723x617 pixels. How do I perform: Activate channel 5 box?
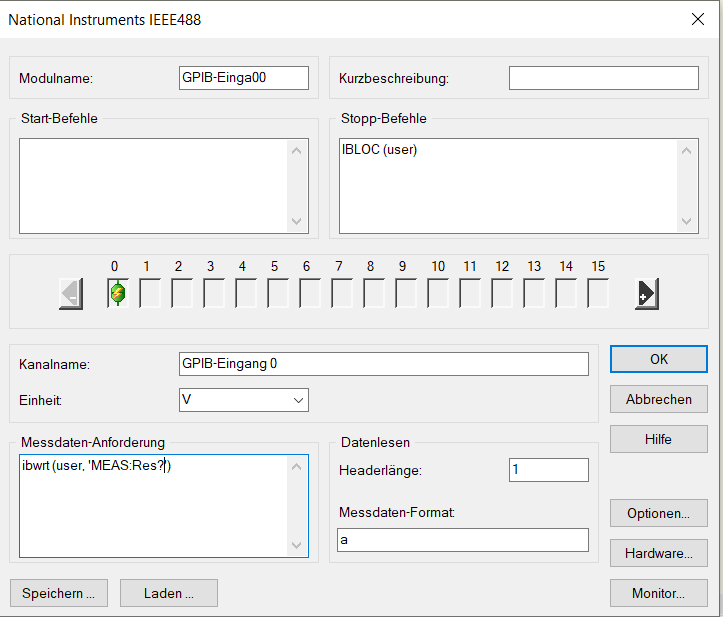click(x=278, y=293)
